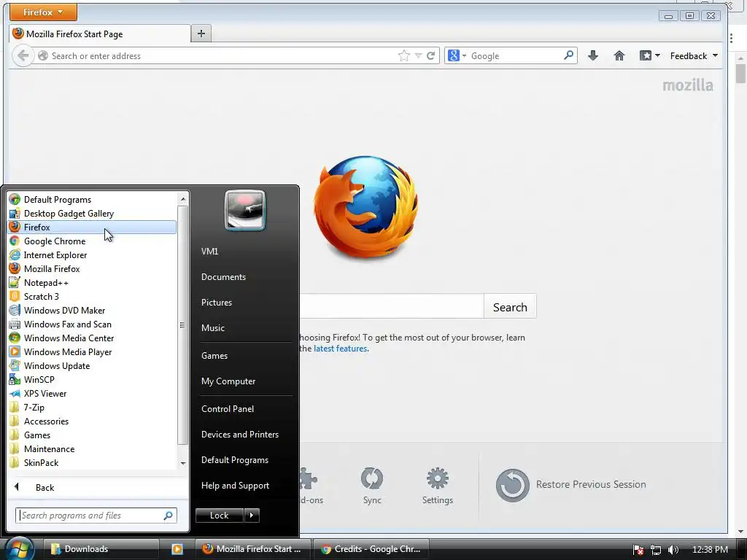The width and height of the screenshot is (747, 560).
Task: Open Notepad++ from the Start menu
Action: click(x=93, y=282)
